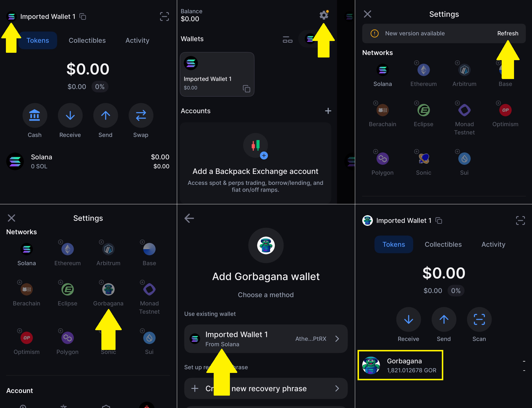Screen dimensions: 532x408
Task: Choose Imported Wallet 1 From Solana option
Action: pyautogui.click(x=266, y=339)
